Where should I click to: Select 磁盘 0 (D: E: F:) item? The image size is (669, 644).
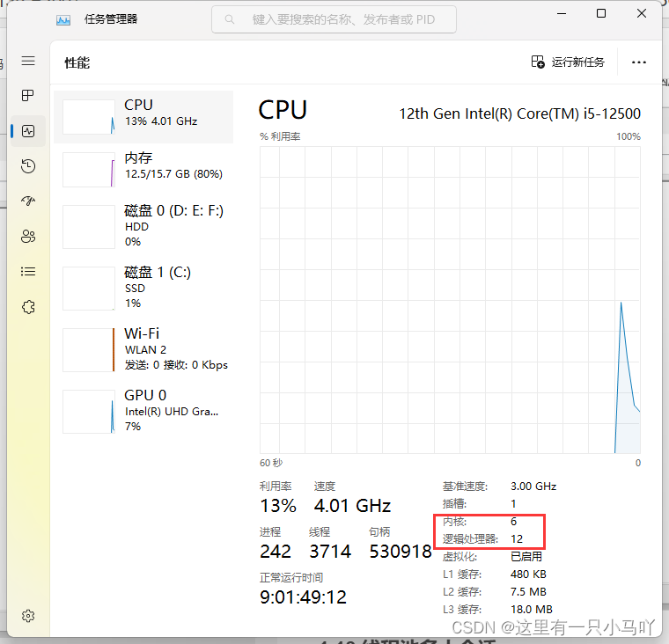click(143, 226)
